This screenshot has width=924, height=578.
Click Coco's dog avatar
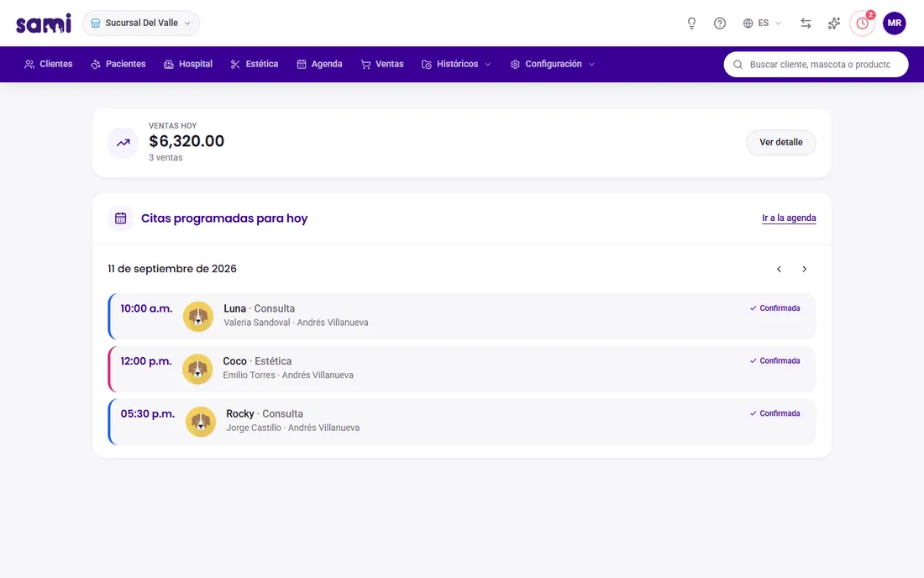pos(197,369)
